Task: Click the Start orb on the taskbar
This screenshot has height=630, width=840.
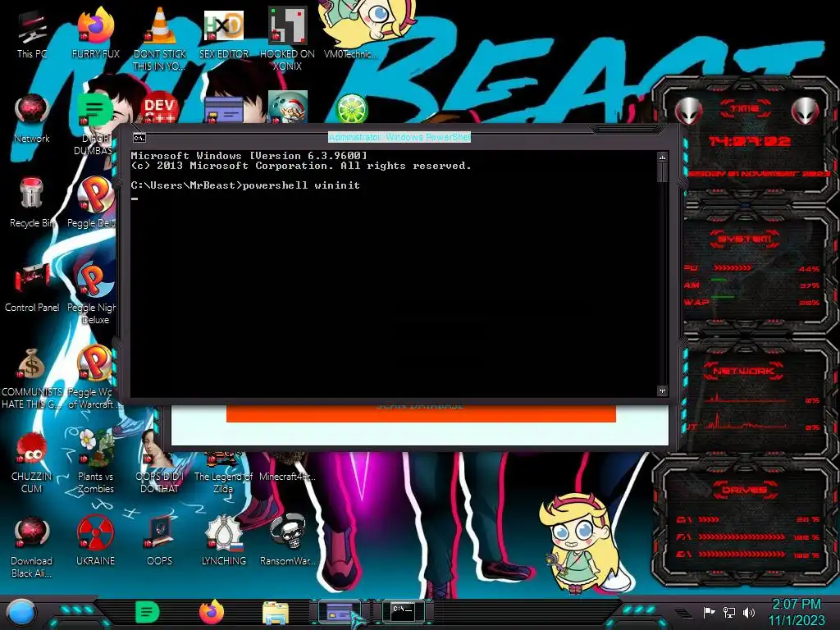Action: pos(21,612)
